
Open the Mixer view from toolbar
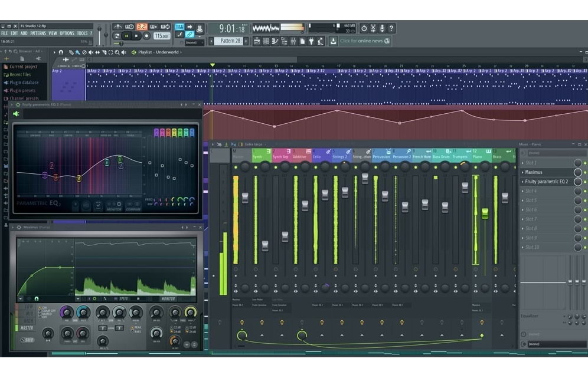293,41
